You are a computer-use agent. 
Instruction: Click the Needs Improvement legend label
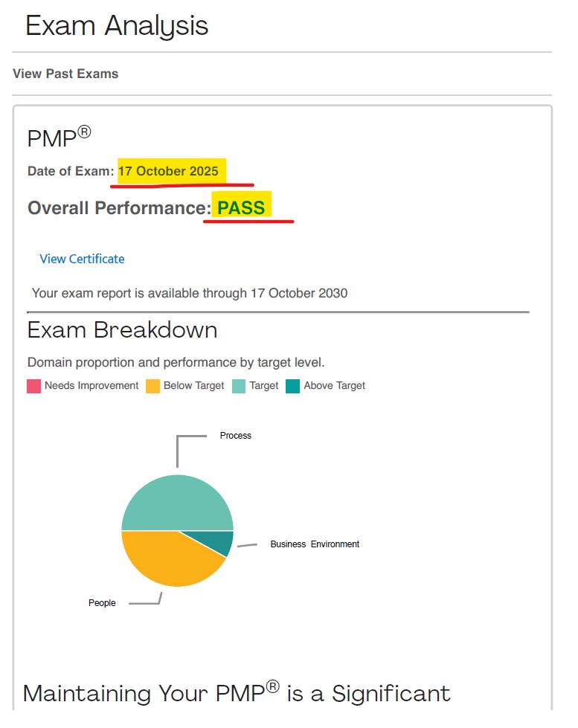click(91, 386)
